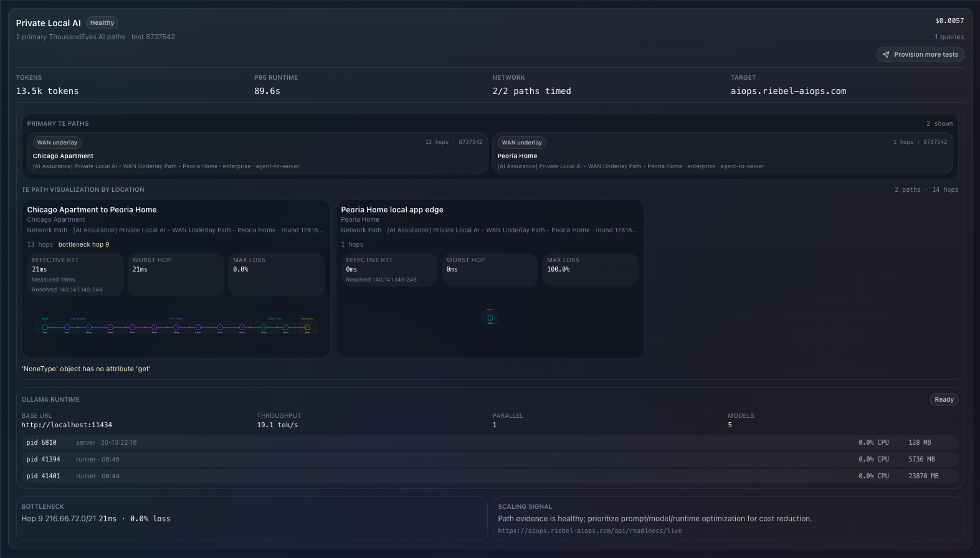Click the 2/2 paths timed value
This screenshot has width=980, height=558.
pyautogui.click(x=531, y=91)
